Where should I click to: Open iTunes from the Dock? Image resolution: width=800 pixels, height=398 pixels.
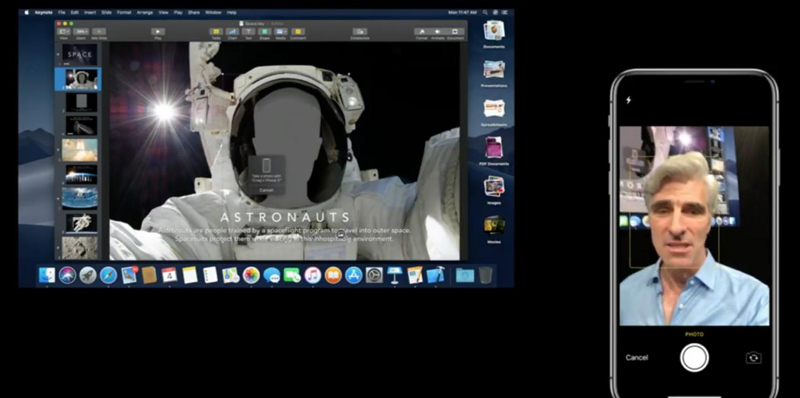(x=312, y=275)
